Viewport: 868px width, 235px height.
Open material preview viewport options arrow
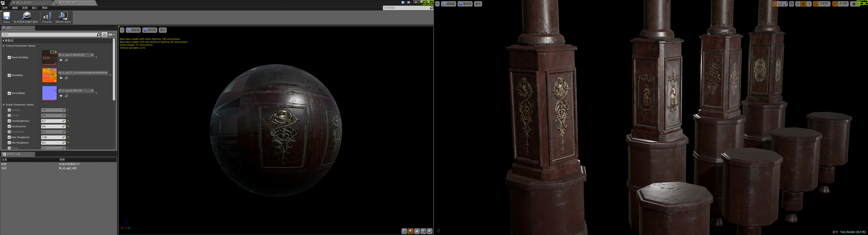[122, 30]
